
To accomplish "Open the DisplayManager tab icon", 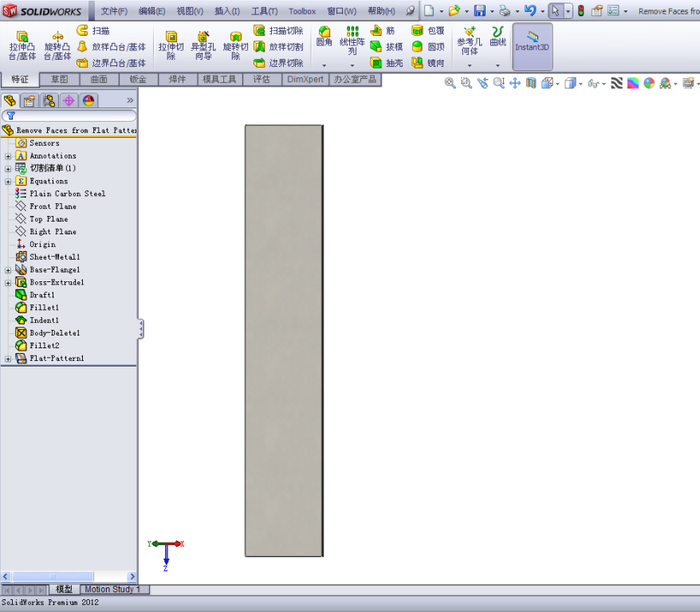I will (88, 101).
